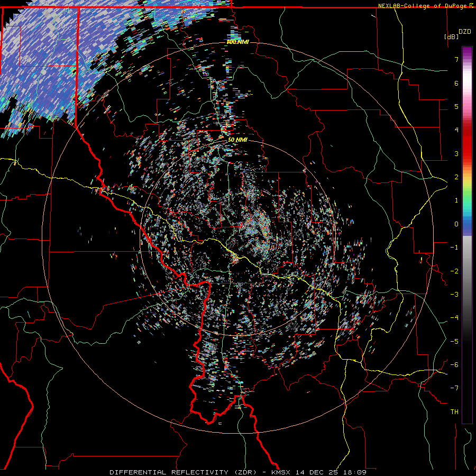Click the [dB] units label
Image resolution: width=476 pixels, height=476 pixels.
tap(452, 36)
